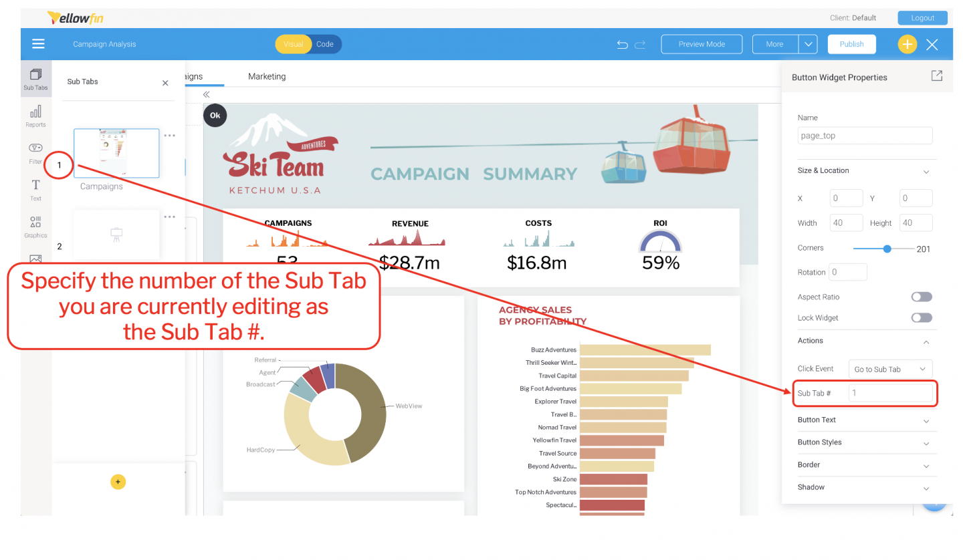Open the hamburger menu icon
963x560 pixels.
[x=38, y=43]
